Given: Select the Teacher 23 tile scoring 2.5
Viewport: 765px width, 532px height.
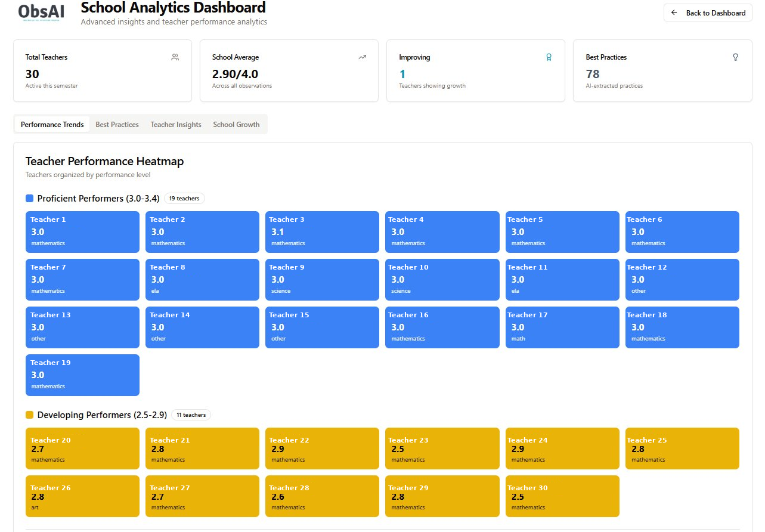Looking at the screenshot, I should 442,449.
